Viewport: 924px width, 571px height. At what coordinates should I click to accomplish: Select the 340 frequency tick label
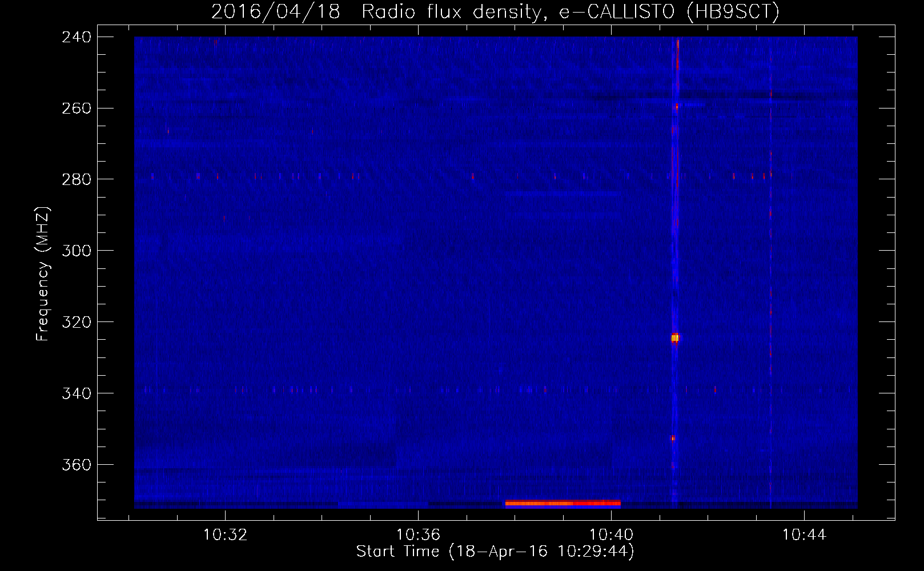coord(77,394)
